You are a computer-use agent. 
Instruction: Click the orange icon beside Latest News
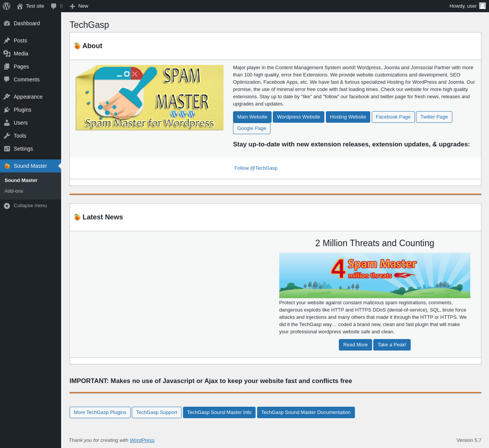(x=77, y=217)
